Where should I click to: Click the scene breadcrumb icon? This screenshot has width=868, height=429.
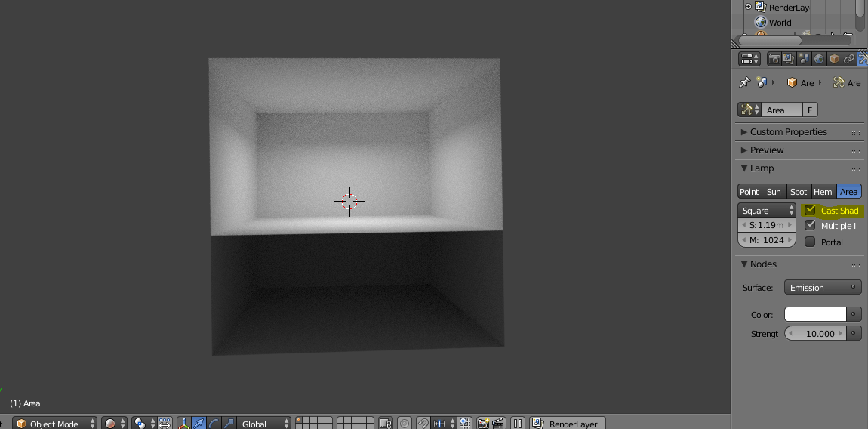(762, 82)
